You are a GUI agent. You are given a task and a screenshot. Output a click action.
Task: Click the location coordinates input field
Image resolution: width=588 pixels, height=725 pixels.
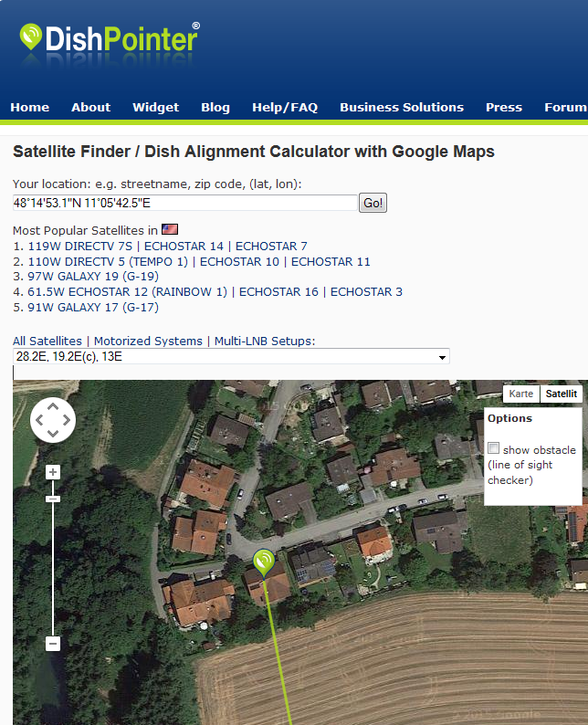(184, 203)
